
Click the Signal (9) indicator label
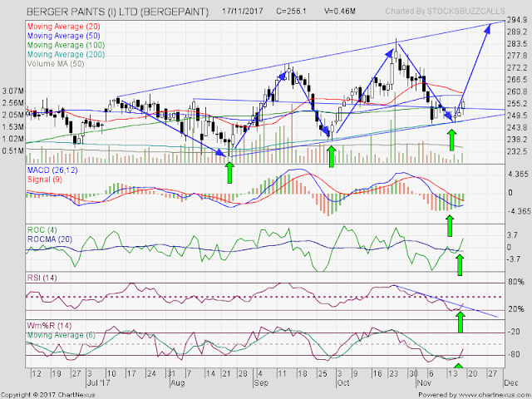click(x=45, y=180)
